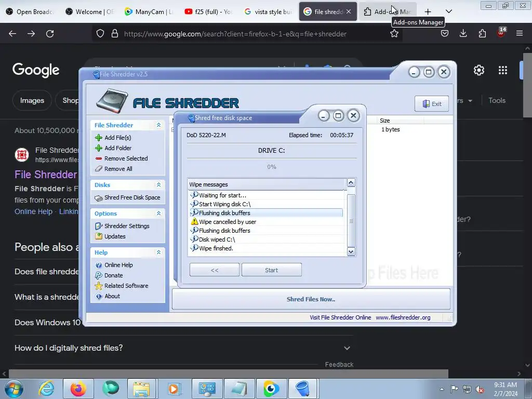This screenshot has height=399, width=532.
Task: Collapse the File Shredder sidebar section
Action: tap(158, 125)
